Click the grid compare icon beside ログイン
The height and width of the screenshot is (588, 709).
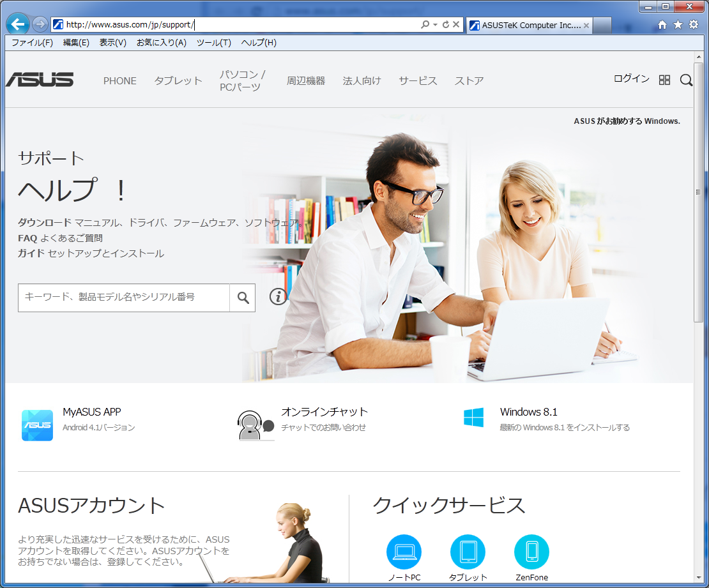[664, 80]
